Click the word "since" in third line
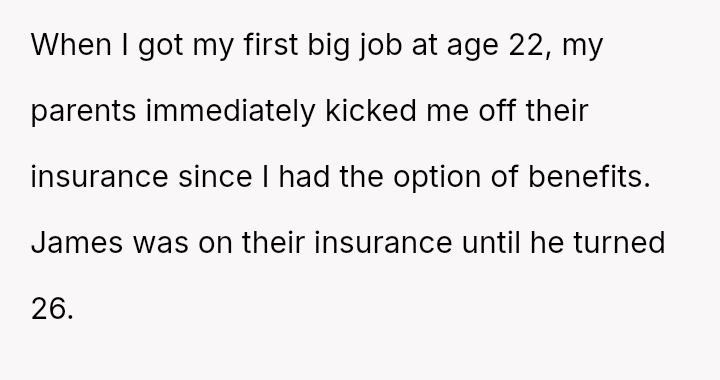 [215, 177]
